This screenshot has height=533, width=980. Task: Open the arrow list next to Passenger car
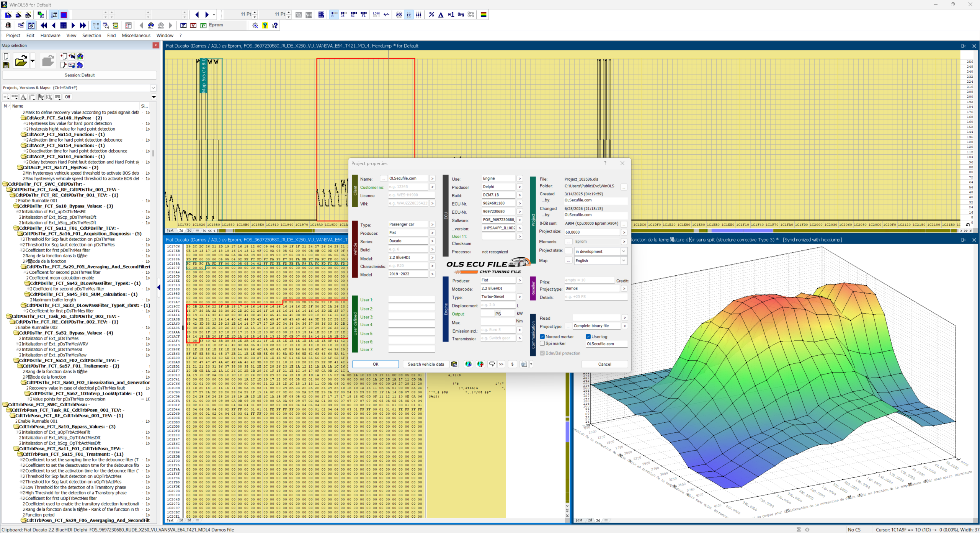point(432,224)
